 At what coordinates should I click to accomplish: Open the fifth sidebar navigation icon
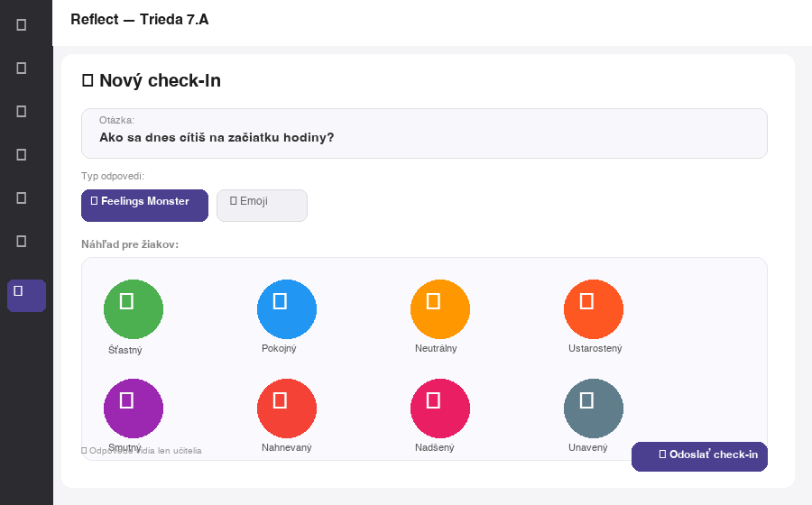[22, 197]
